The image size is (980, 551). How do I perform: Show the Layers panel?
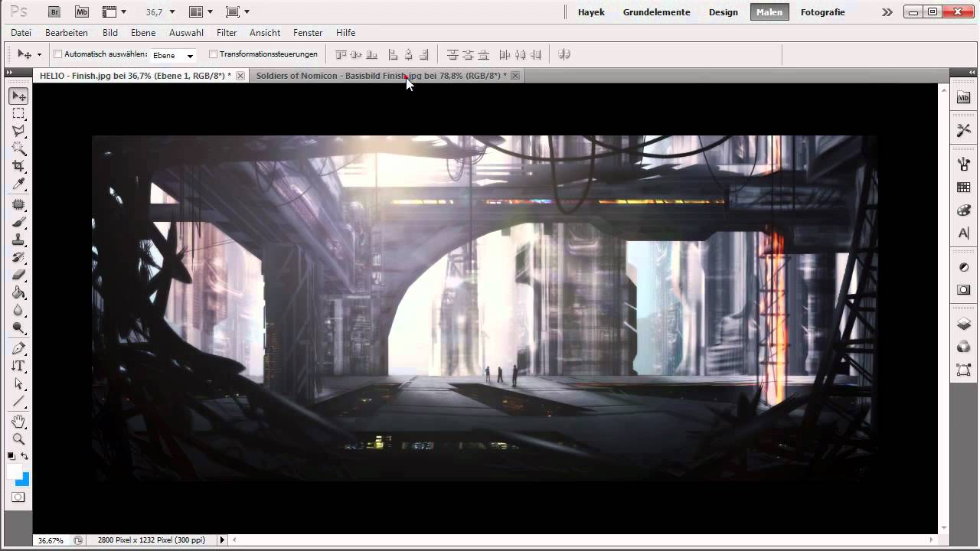tap(964, 324)
